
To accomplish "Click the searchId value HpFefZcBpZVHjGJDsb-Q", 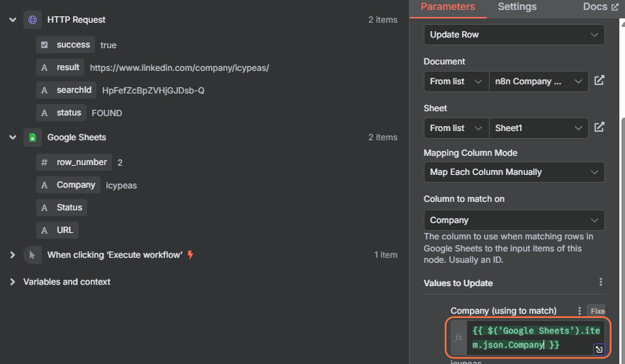I will click(x=154, y=91).
